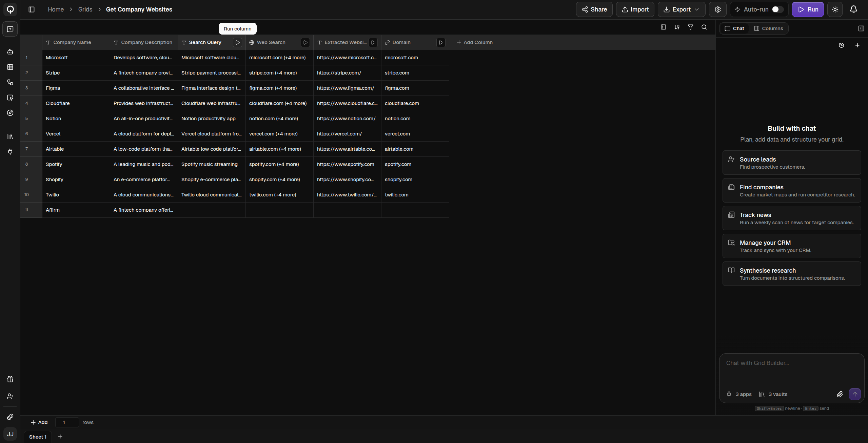Select the Spotify music streaming cell
This screenshot has height=443, width=868.
[x=212, y=164]
